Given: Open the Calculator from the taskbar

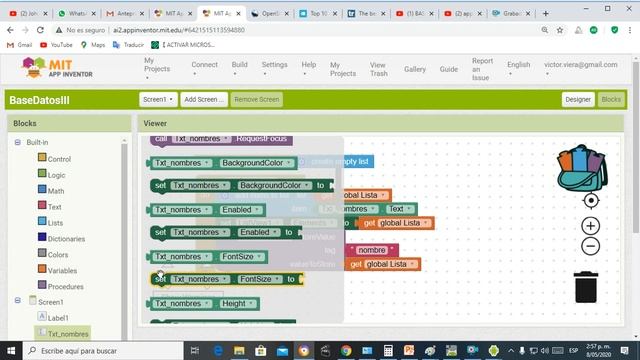Looking at the screenshot, I should click(x=388, y=351).
